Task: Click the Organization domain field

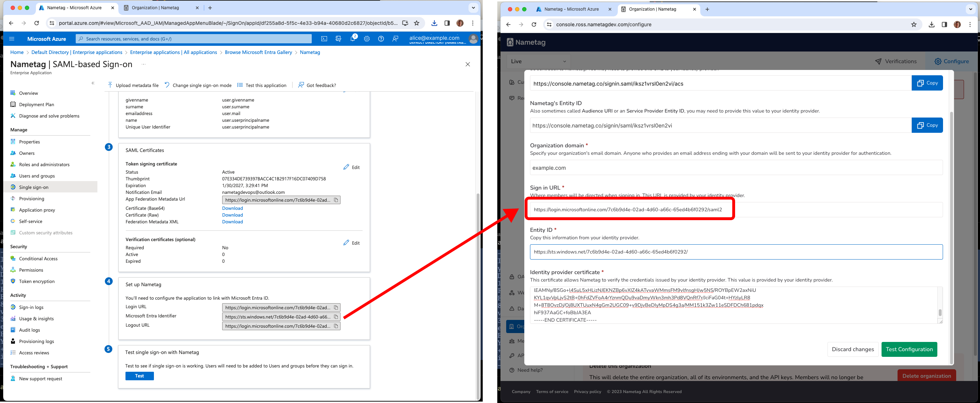Action: (736, 168)
